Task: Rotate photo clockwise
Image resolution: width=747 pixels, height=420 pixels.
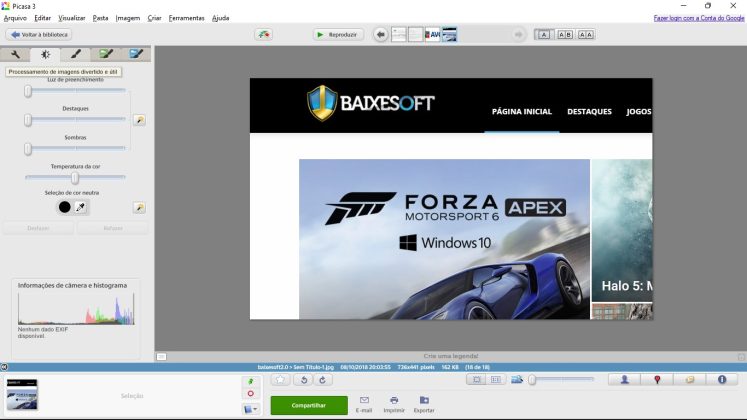Action: [323, 380]
